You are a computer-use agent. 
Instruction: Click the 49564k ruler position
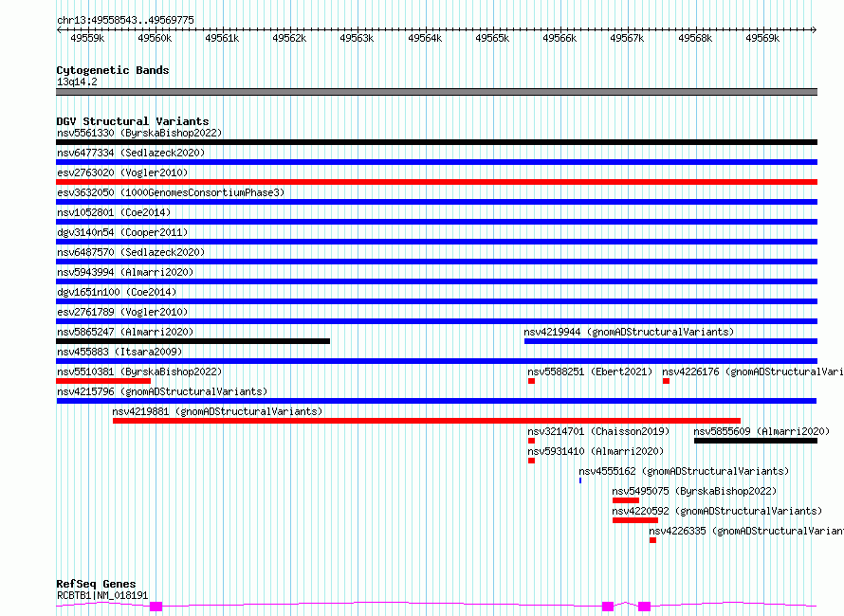[x=425, y=38]
